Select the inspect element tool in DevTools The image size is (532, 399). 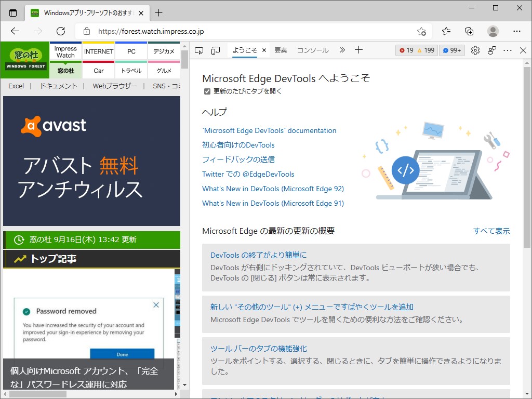pyautogui.click(x=199, y=50)
